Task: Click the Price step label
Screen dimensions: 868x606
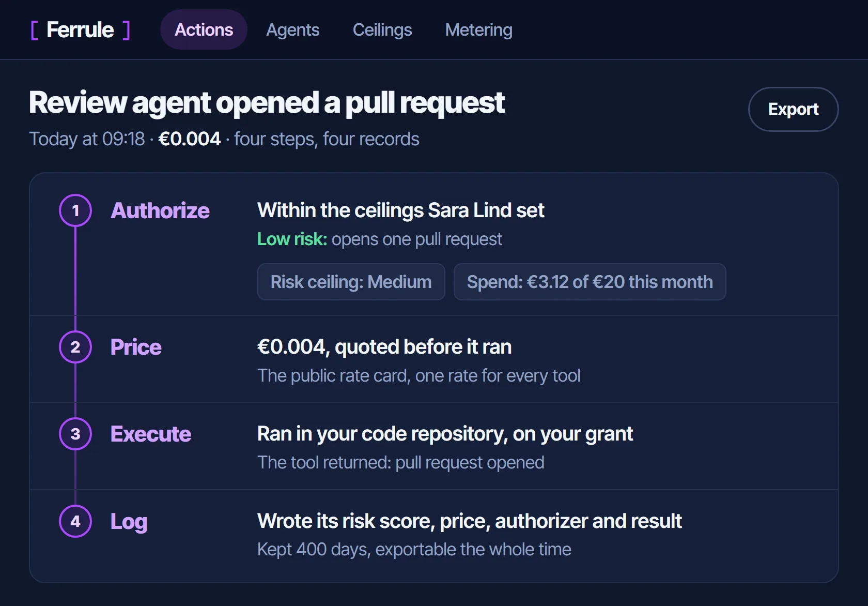Action: click(136, 347)
